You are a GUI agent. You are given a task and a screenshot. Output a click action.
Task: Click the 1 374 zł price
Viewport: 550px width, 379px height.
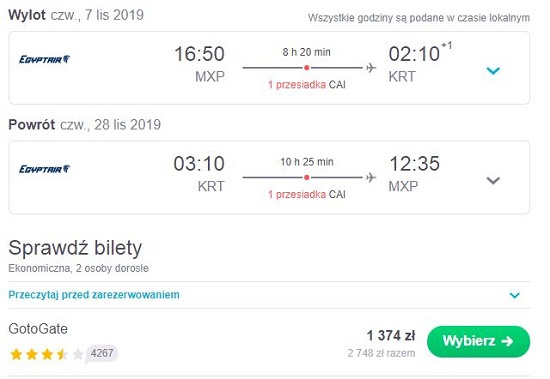tap(391, 335)
